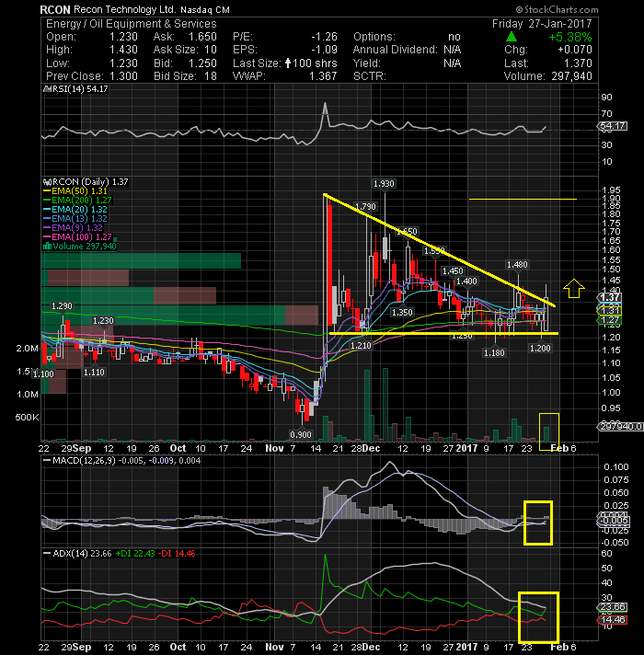The width and height of the screenshot is (644, 655).
Task: Click the P/E '-1.26' value
Action: click(324, 37)
